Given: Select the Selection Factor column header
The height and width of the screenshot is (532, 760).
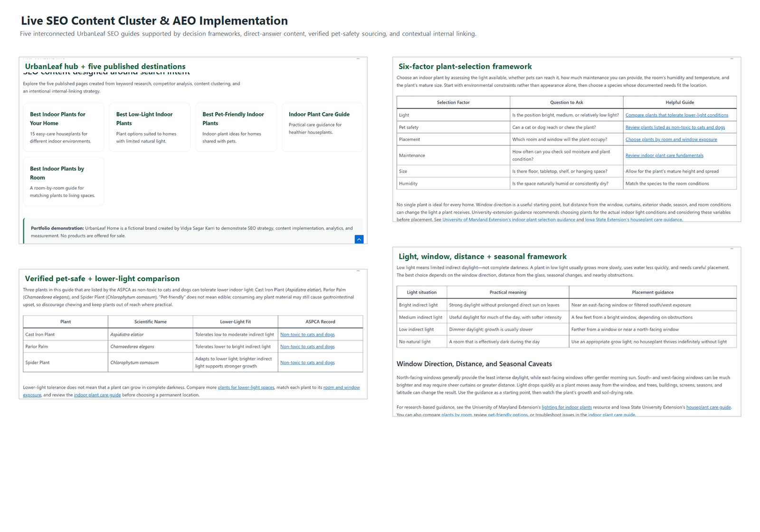Looking at the screenshot, I should (x=453, y=102).
